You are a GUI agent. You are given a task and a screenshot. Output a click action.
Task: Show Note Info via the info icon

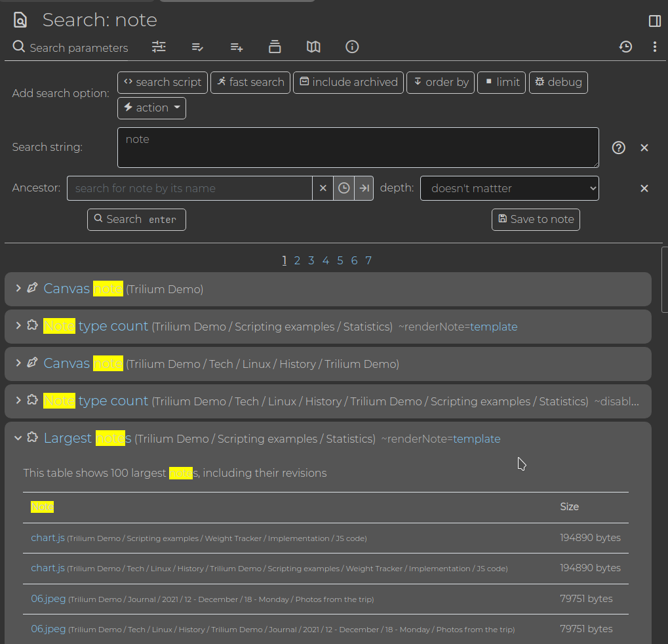pos(352,47)
